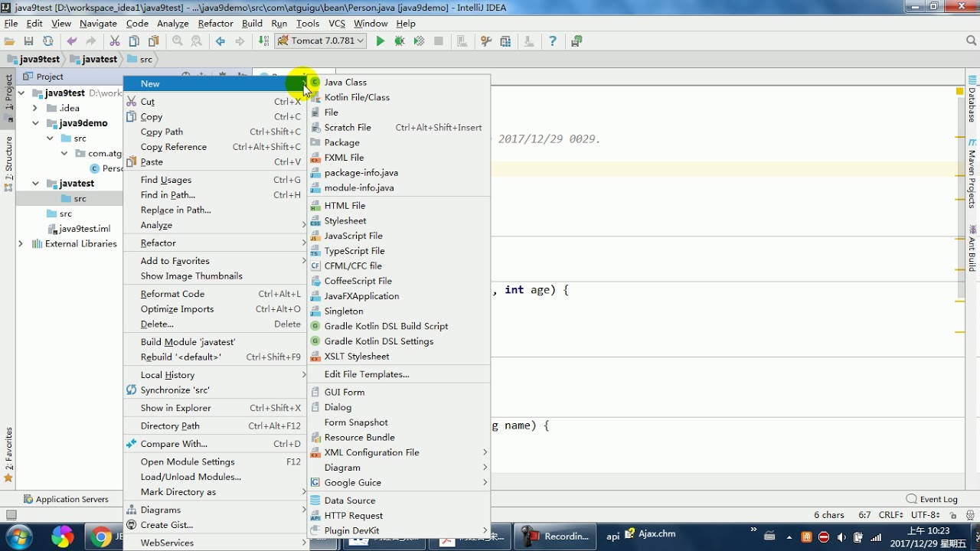Viewport: 980px width, 551px height.
Task: Expand the Diagram submenu in New menu
Action: 399,468
